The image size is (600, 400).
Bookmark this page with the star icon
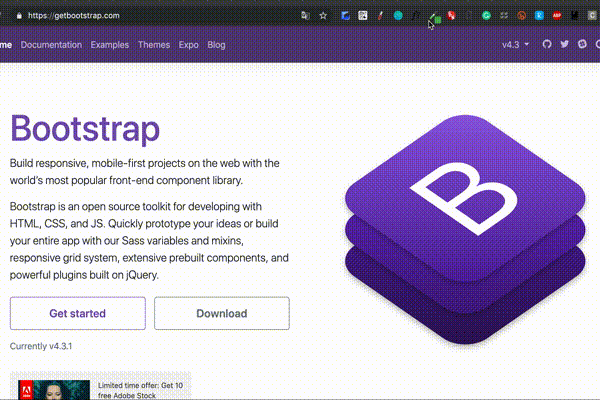pos(323,16)
